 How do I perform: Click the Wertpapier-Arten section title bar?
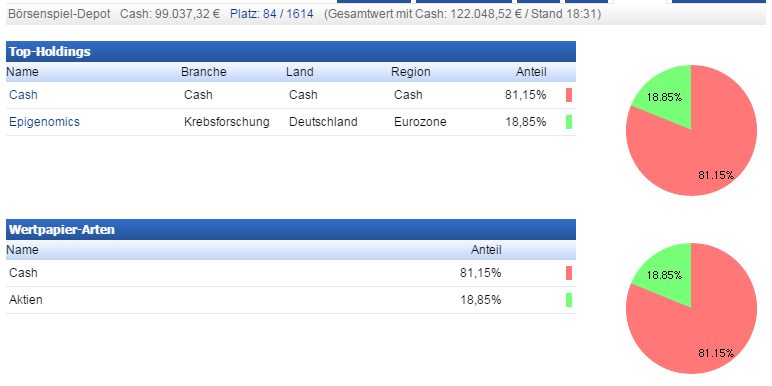tap(290, 229)
